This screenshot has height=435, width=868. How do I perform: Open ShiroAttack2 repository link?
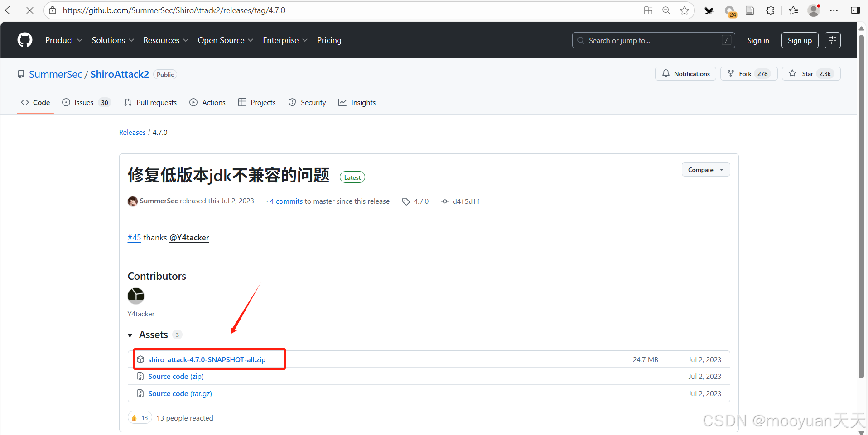pyautogui.click(x=120, y=74)
